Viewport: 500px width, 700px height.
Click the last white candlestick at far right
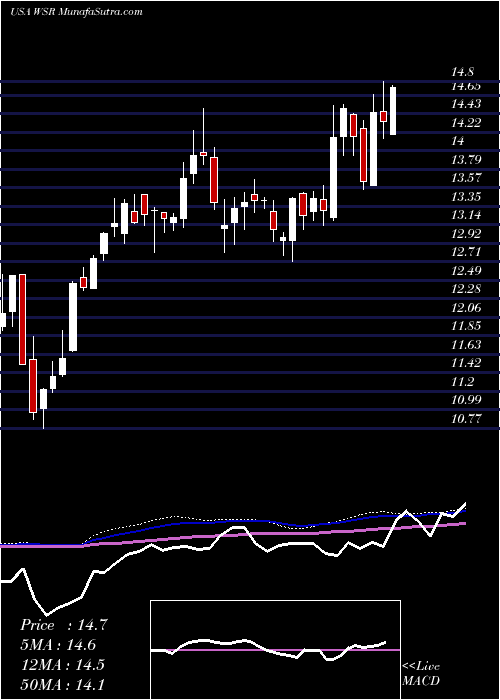[393, 110]
